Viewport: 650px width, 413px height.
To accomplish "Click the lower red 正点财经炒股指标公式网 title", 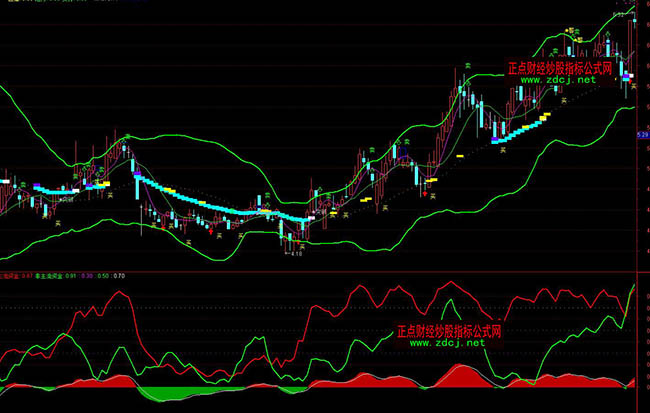I will tap(448, 330).
